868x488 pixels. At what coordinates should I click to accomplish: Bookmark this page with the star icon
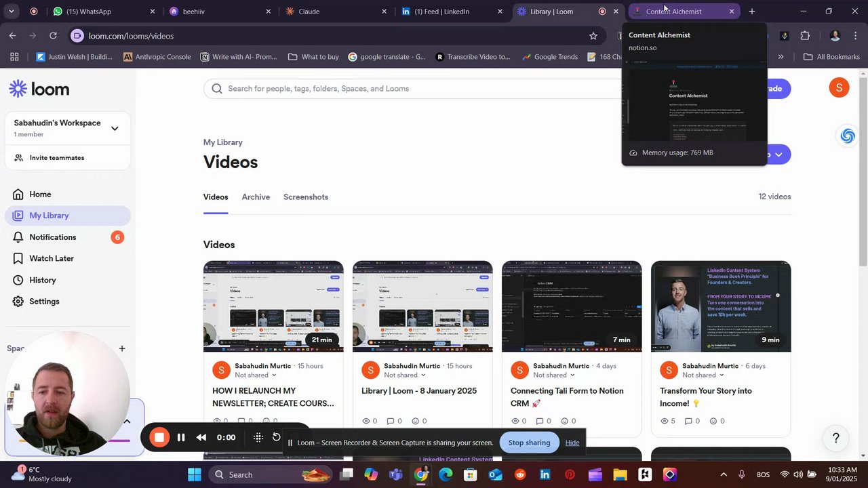tap(593, 36)
